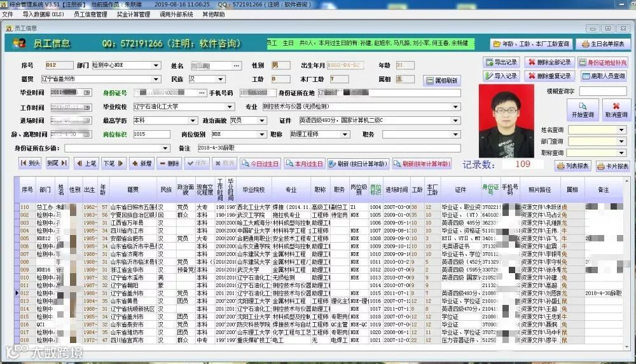Expand the 部门查询 dropdown
636x364 pixels.
(621, 141)
